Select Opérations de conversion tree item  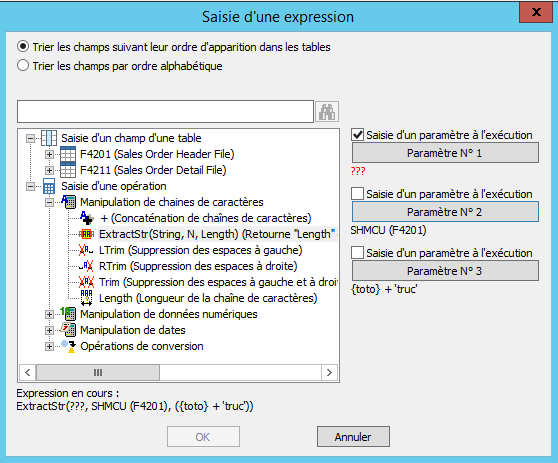(x=142, y=346)
